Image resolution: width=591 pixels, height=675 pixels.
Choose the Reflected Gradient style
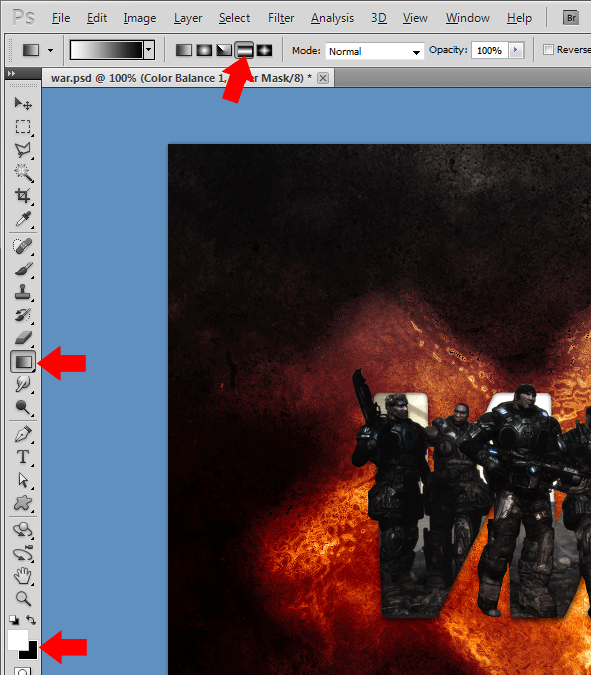coord(244,50)
